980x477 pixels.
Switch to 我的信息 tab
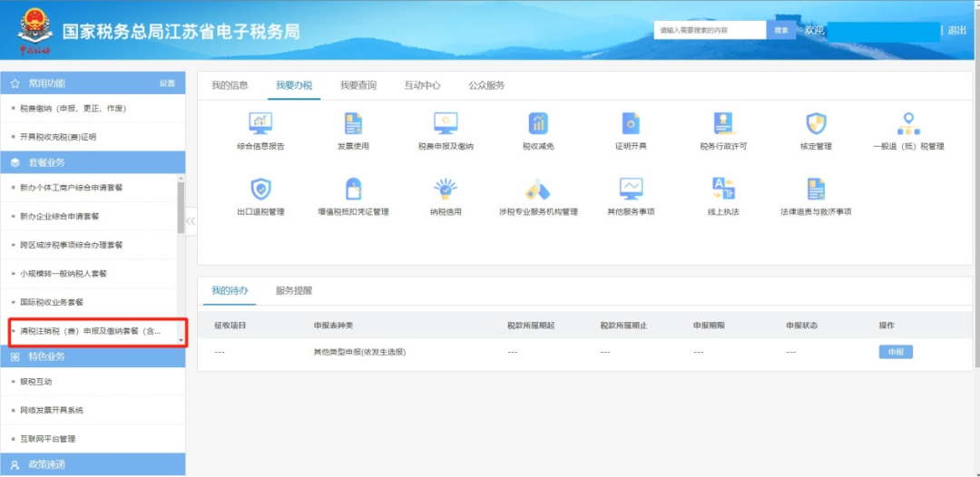[x=230, y=85]
